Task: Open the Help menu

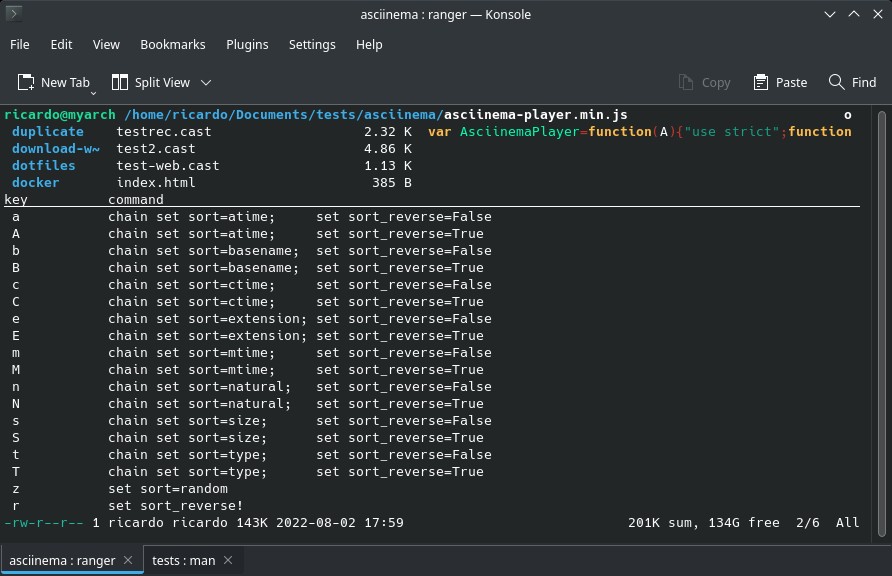Action: point(369,44)
